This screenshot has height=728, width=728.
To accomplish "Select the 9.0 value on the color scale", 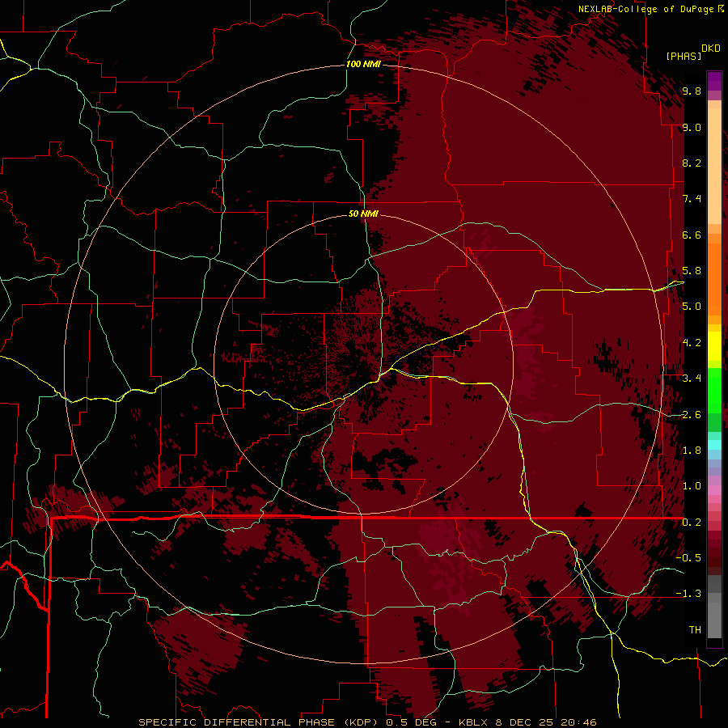I will [x=692, y=127].
